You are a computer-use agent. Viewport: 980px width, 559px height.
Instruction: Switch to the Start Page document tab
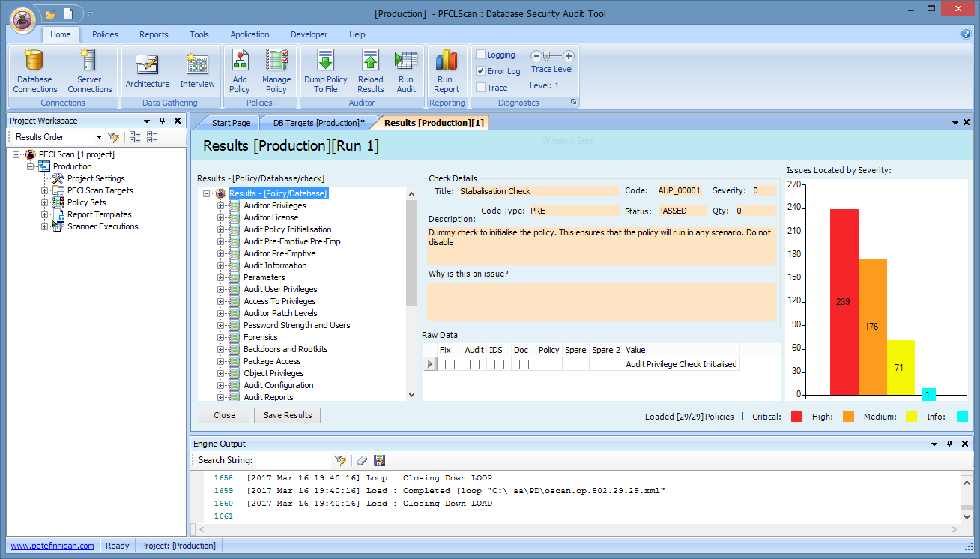[x=231, y=123]
